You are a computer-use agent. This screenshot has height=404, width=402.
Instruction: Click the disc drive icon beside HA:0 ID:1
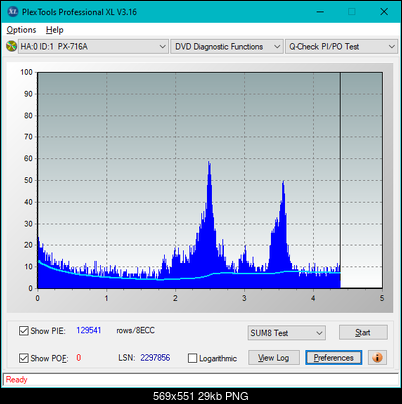click(11, 46)
